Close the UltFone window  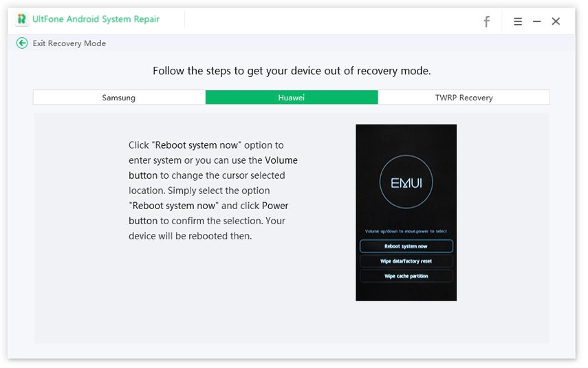[x=556, y=21]
